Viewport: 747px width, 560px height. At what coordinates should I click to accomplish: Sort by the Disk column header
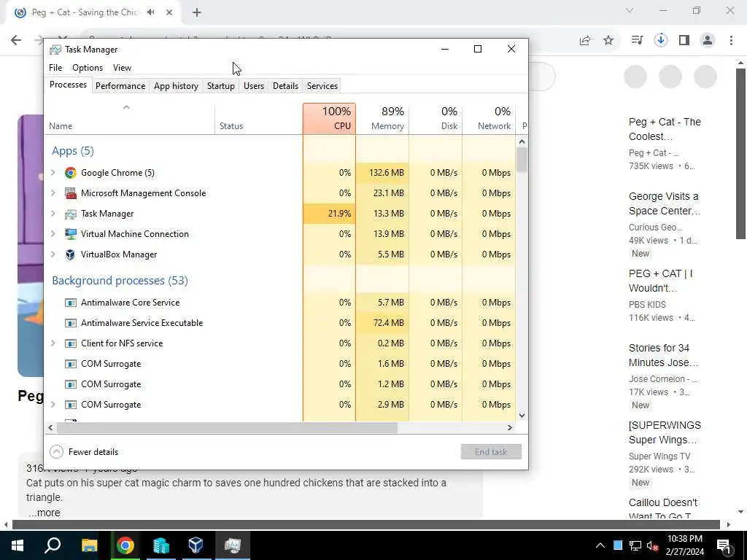tap(436, 119)
